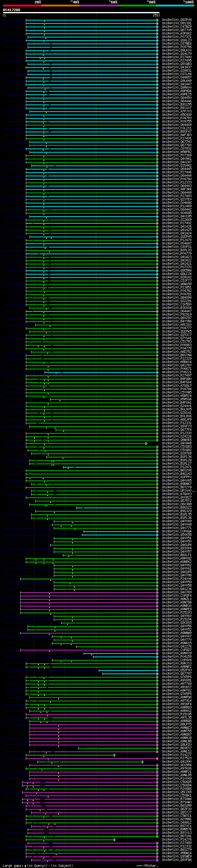This screenshot has width=197, height=868.
Task: Open the UniRef100_Q9ZP08 hit link
Action: point(177,20)
